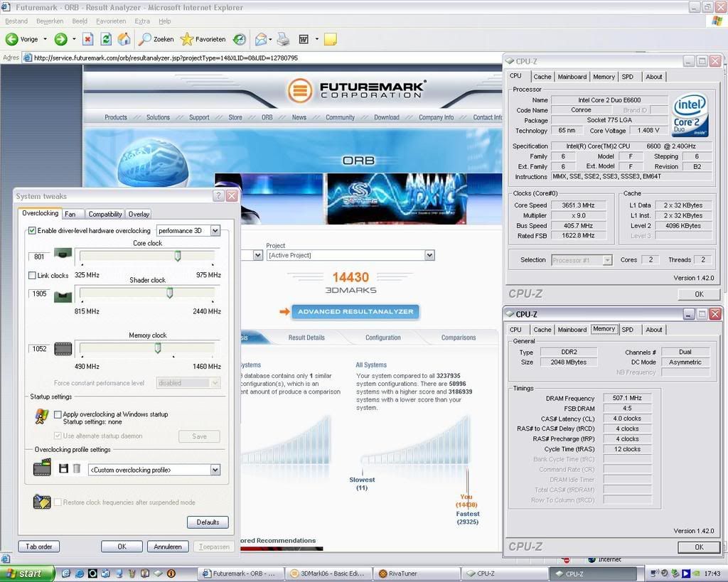Enable the Link clocks checkbox
This screenshot has height=582, width=728.
[32, 275]
